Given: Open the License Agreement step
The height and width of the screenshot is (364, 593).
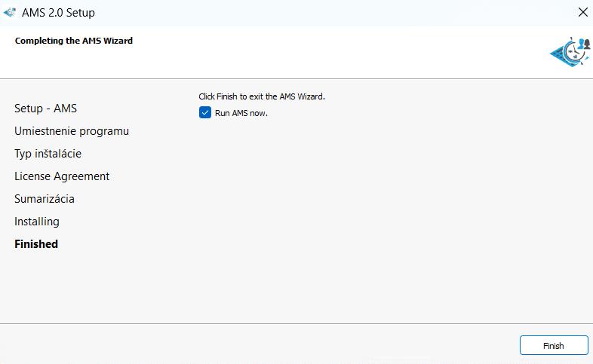Looking at the screenshot, I should click(x=62, y=176).
